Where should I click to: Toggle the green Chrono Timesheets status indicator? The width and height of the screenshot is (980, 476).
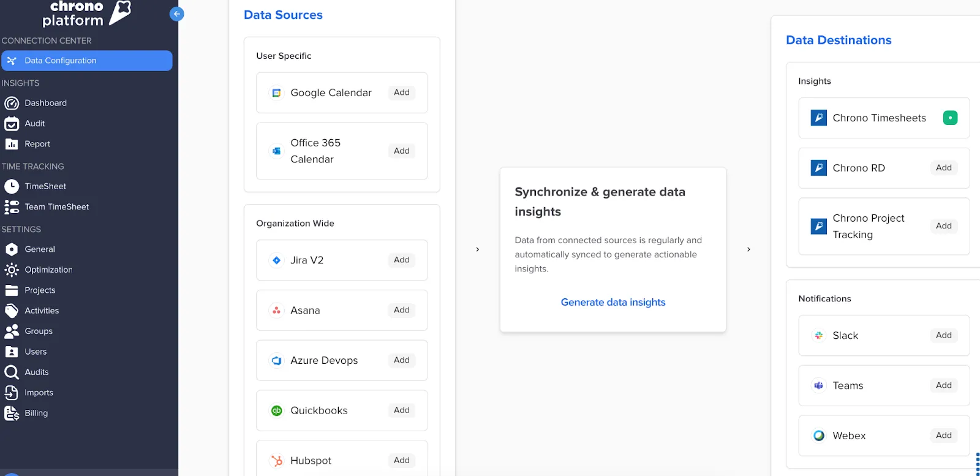click(x=950, y=118)
